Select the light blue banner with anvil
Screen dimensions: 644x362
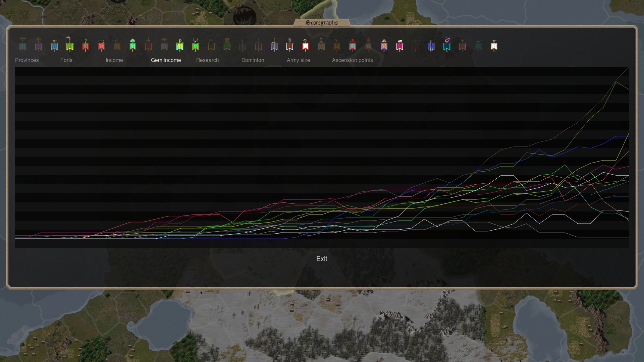click(x=54, y=45)
